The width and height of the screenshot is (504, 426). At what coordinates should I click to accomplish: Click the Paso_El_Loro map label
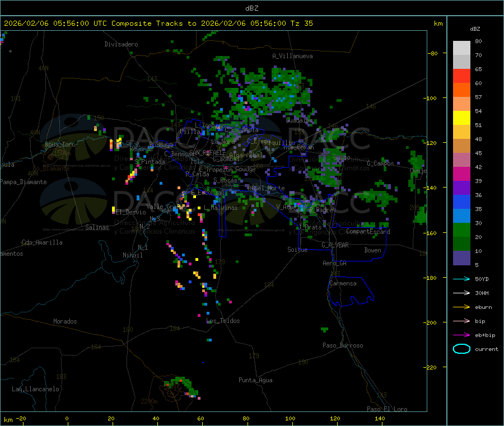387,409
